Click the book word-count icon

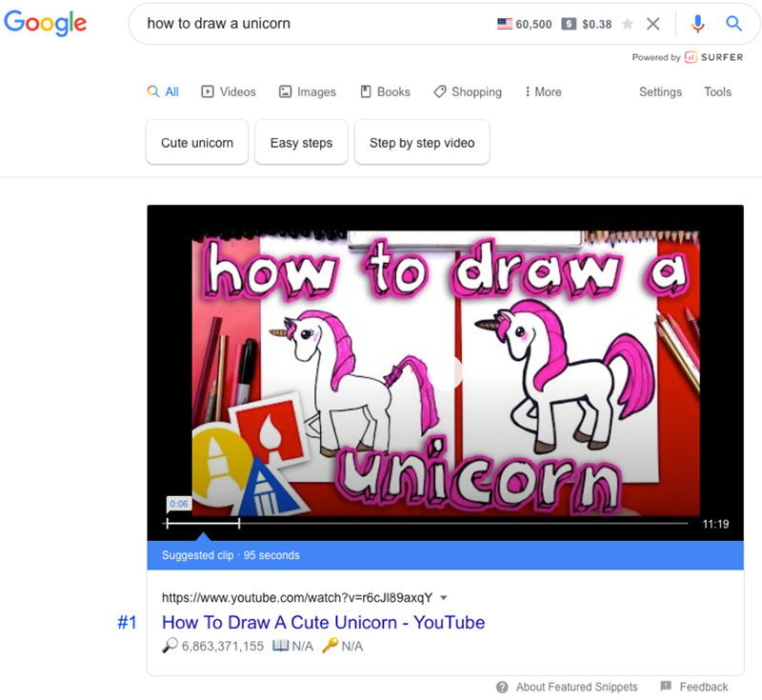click(x=280, y=646)
